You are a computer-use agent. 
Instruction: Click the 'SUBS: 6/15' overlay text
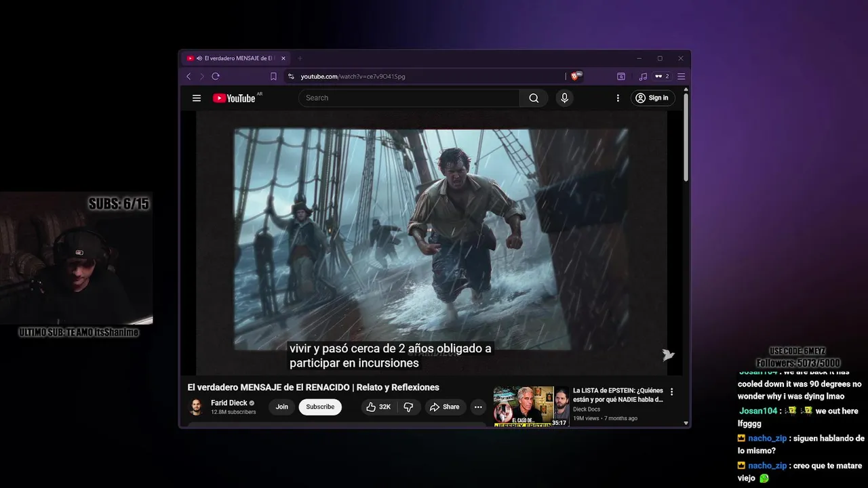tap(118, 203)
